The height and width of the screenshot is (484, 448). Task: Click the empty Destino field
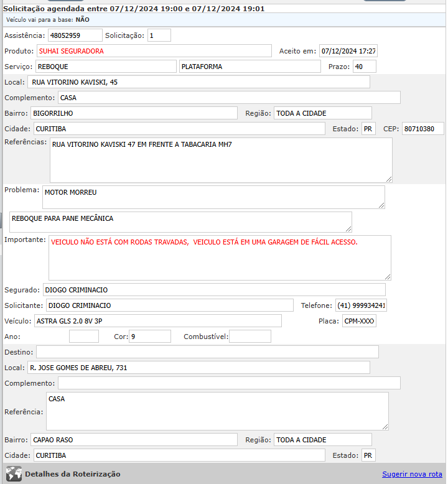[207, 352]
